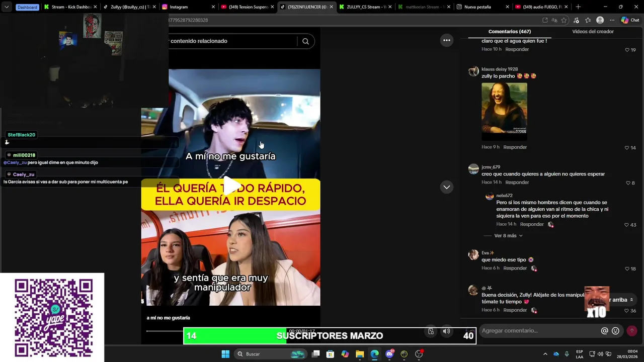The image size is (644, 362).
Task: Reply to nelx672's comment
Action: click(x=532, y=224)
